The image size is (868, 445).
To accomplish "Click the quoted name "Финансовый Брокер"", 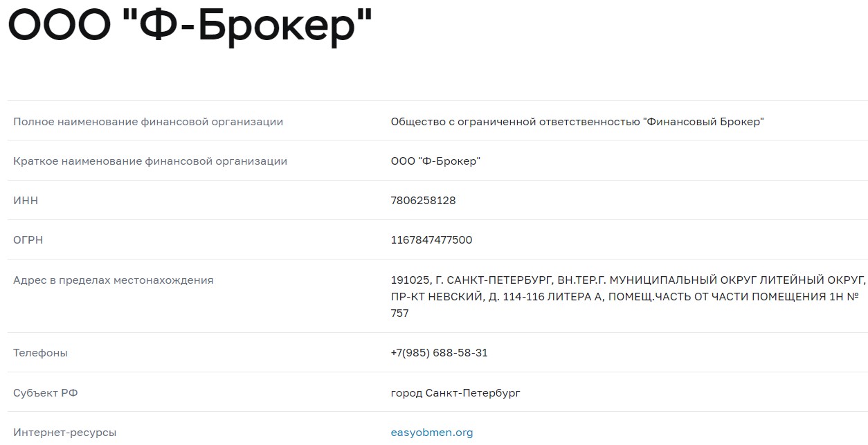I will click(703, 122).
